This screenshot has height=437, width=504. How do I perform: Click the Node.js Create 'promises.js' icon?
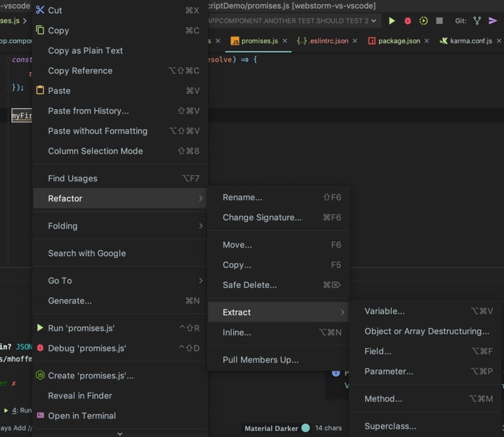(40, 375)
